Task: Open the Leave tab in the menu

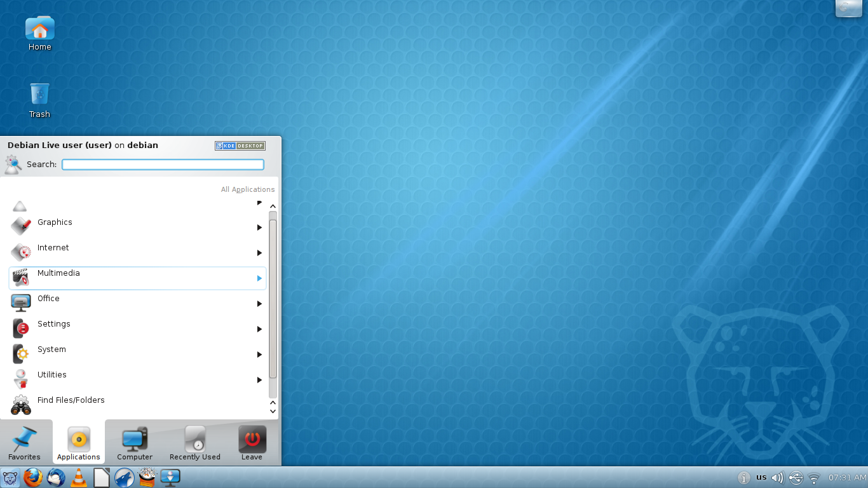Action: (252, 442)
